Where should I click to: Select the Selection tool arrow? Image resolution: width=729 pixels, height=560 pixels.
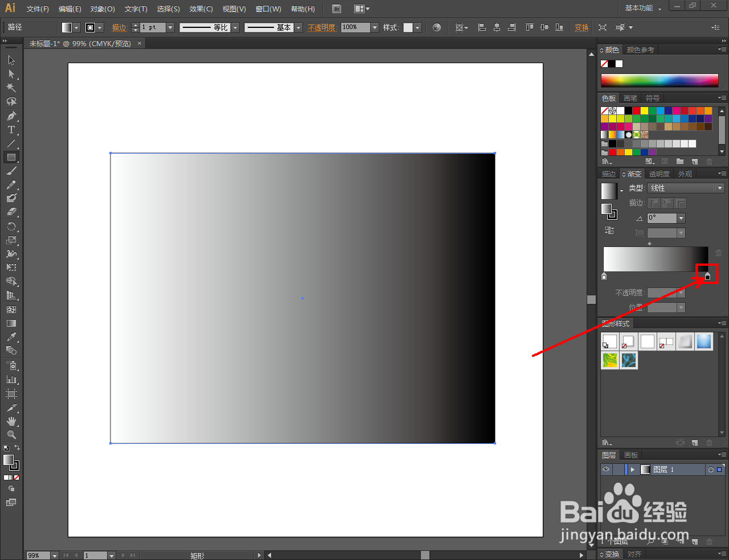click(x=11, y=60)
